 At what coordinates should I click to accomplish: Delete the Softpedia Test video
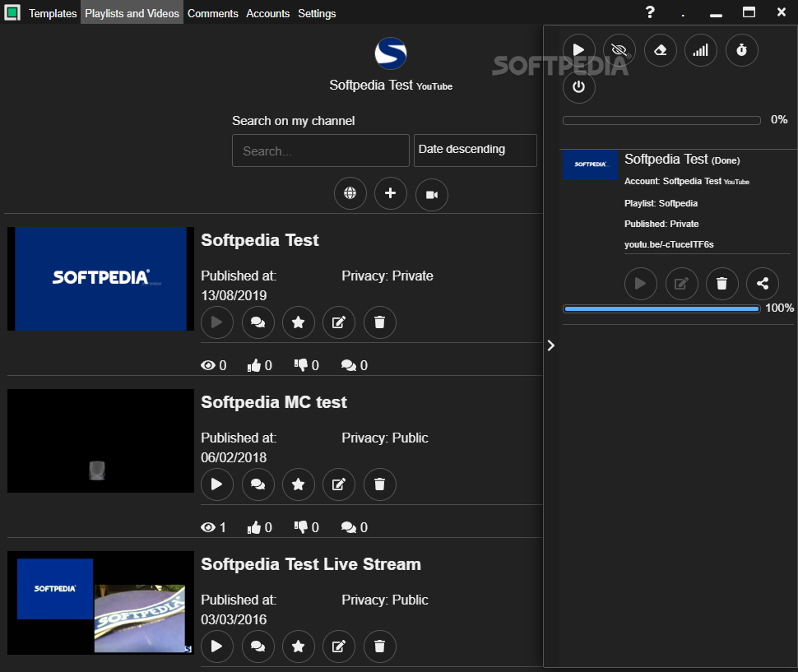point(379,322)
